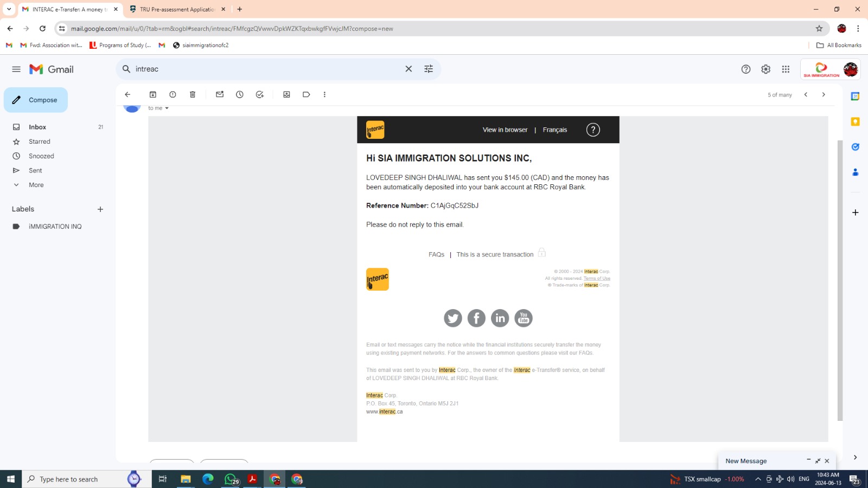Apply a label to this email
This screenshot has width=868, height=488.
tap(307, 94)
